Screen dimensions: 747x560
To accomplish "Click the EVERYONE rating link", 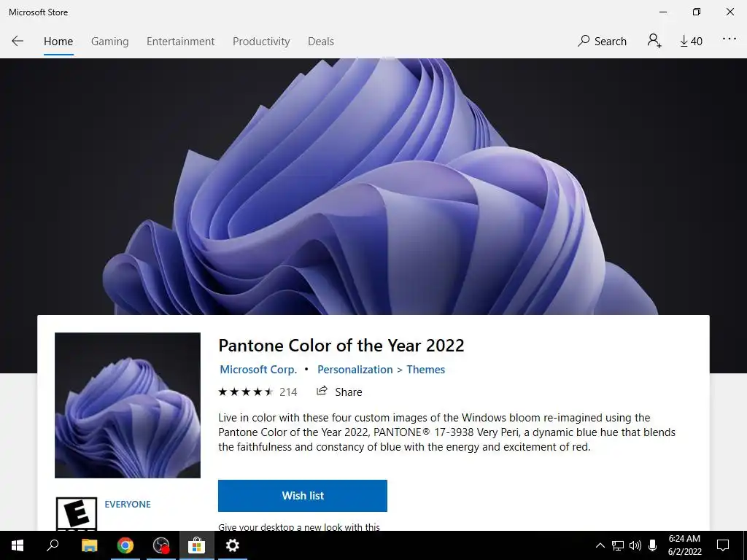I will [128, 505].
